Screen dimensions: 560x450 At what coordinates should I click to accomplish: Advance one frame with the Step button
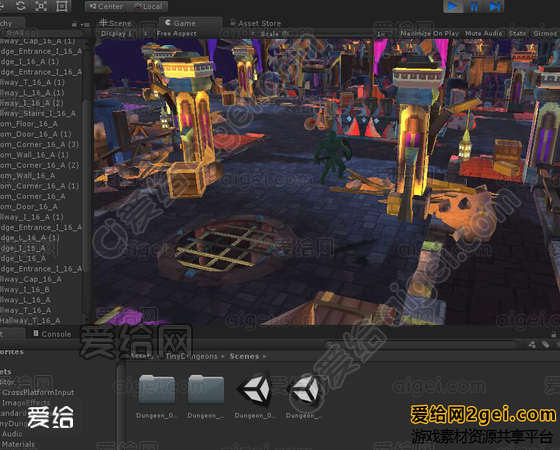pos(494,6)
